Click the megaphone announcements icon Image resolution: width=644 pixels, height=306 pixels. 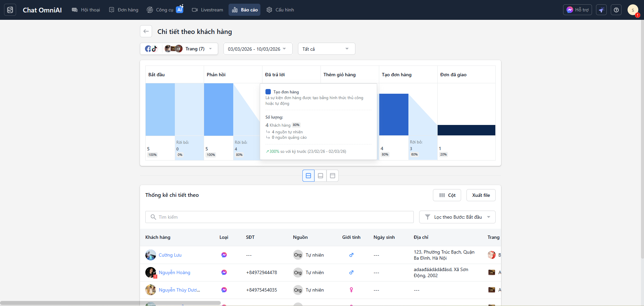[x=601, y=10]
